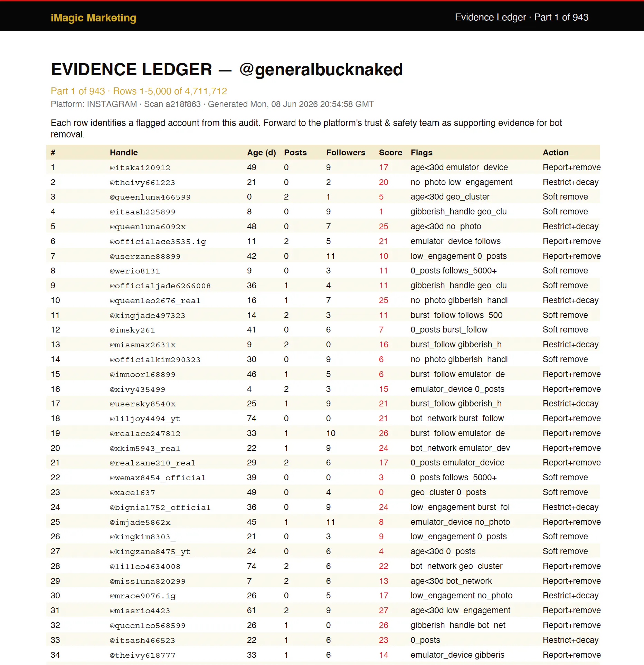
Task: Click 'Report+remove' action for @itskai20912
Action: [571, 167]
